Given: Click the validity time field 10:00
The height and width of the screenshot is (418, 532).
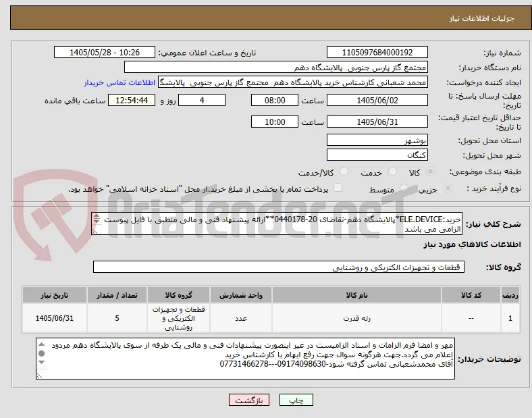Looking at the screenshot, I should point(275,122).
